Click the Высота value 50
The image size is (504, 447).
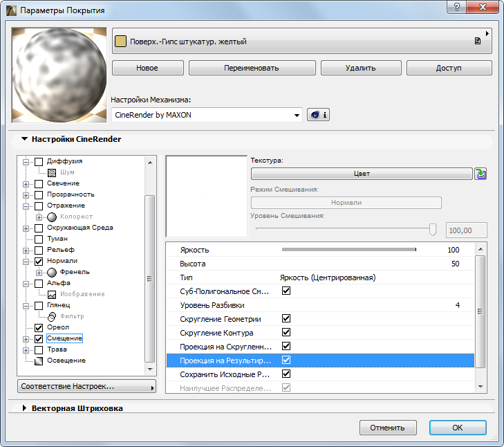point(455,264)
